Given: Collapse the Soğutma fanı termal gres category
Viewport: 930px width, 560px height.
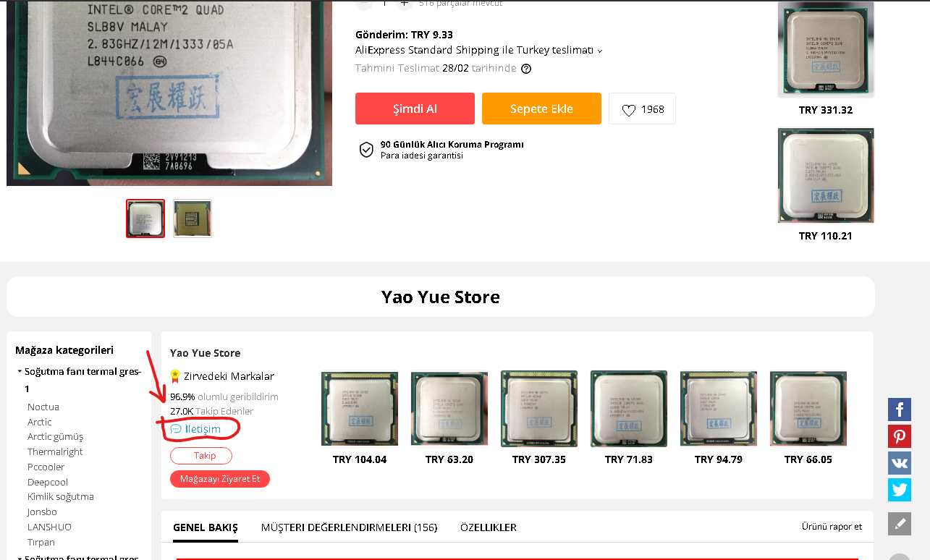Looking at the screenshot, I should pos(20,372).
